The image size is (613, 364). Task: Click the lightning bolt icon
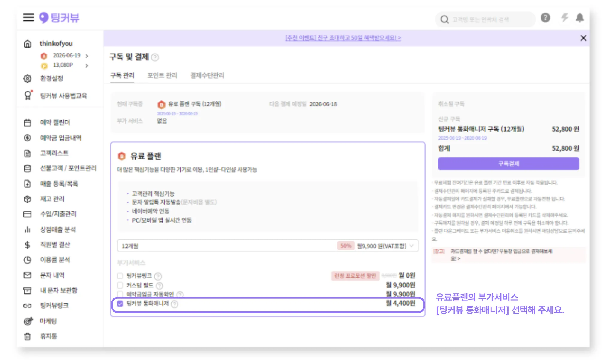point(565,17)
